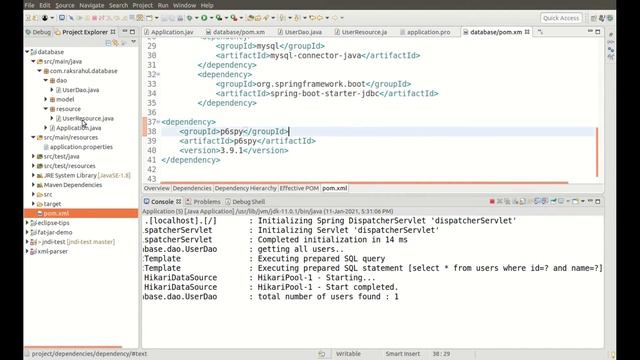Click the status bar icon left of Writable
640x360 pixels.
[x=322, y=354]
